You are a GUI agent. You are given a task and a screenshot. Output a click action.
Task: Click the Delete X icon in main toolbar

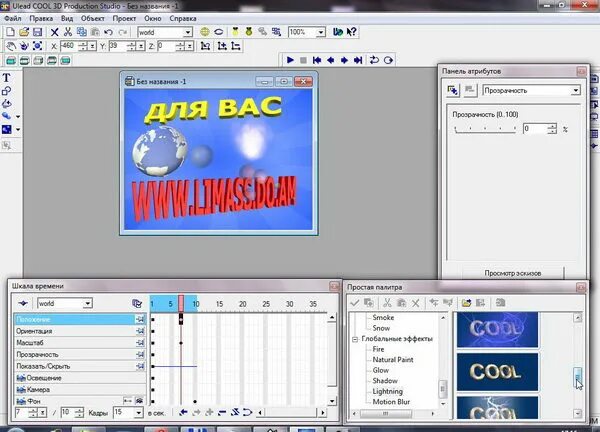coord(55,32)
